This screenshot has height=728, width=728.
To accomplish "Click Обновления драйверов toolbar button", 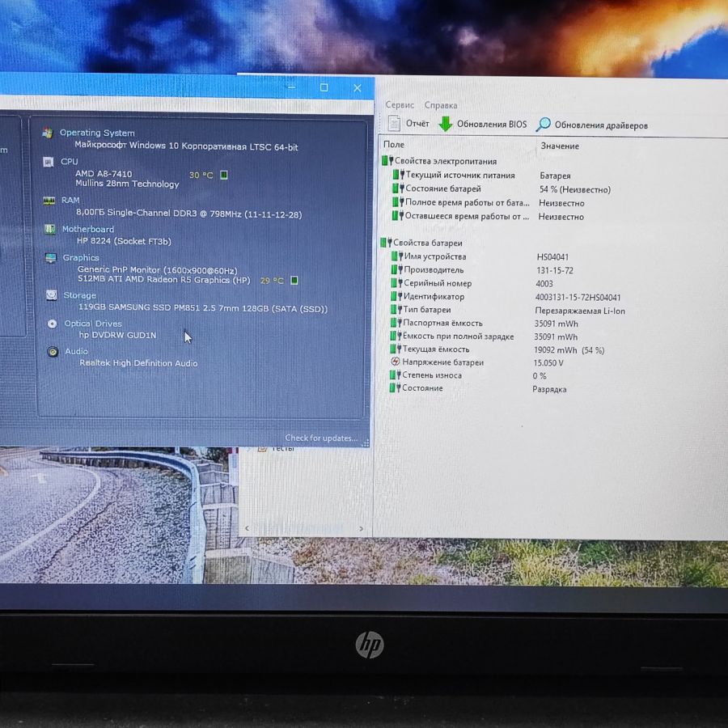I will 592,125.
